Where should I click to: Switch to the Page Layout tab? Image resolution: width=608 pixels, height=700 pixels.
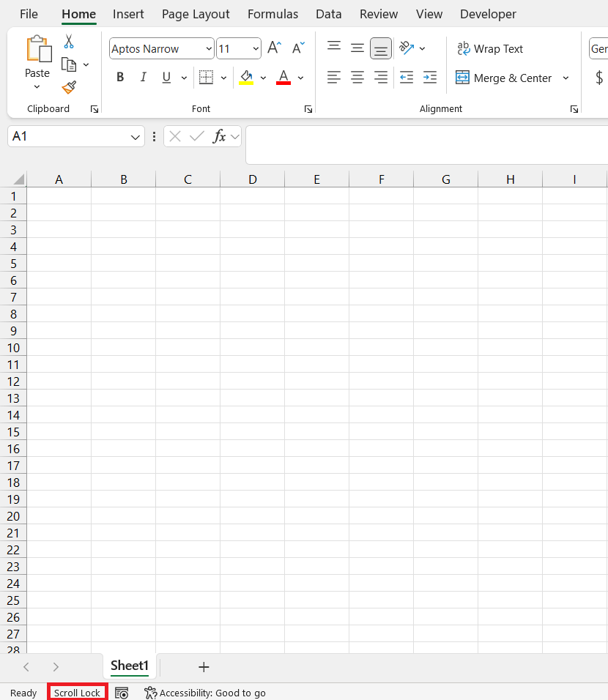196,14
